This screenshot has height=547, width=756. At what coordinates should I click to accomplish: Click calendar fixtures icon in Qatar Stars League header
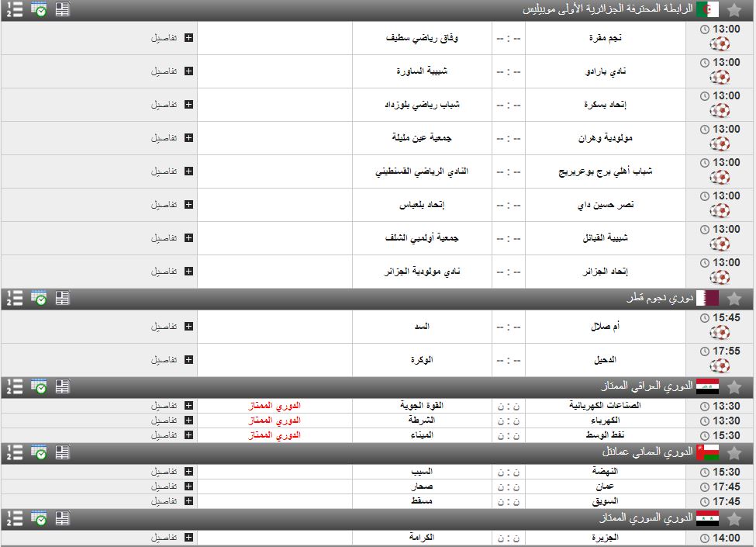click(x=38, y=298)
